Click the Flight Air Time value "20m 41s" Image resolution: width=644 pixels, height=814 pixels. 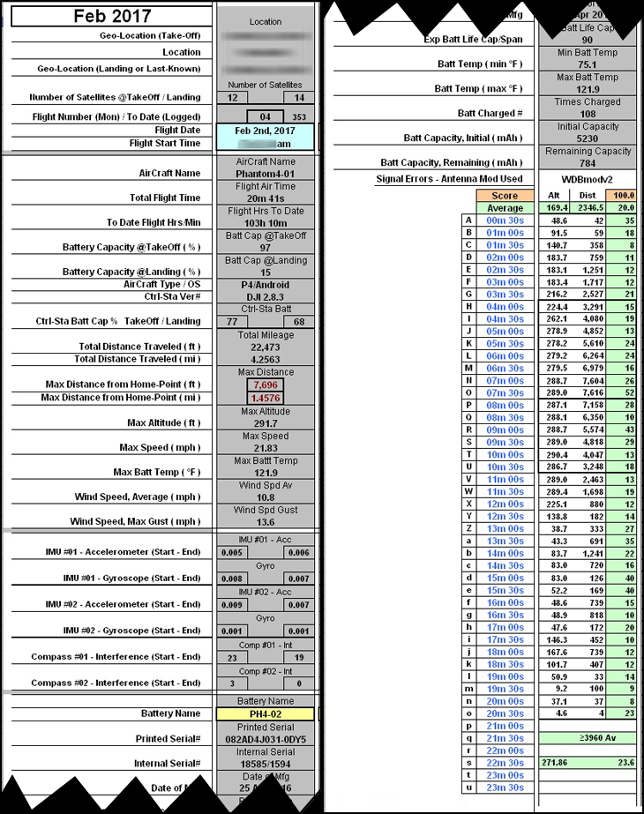pos(266,198)
